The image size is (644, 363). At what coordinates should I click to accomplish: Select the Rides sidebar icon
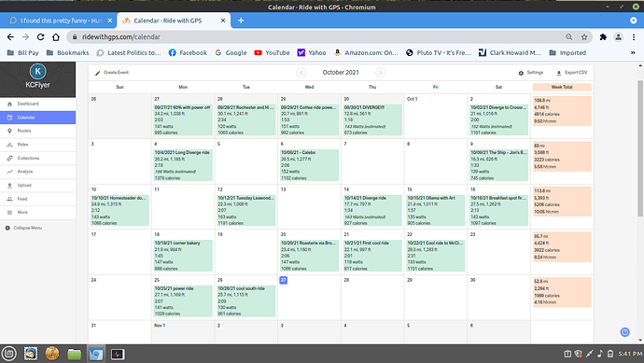(x=10, y=145)
